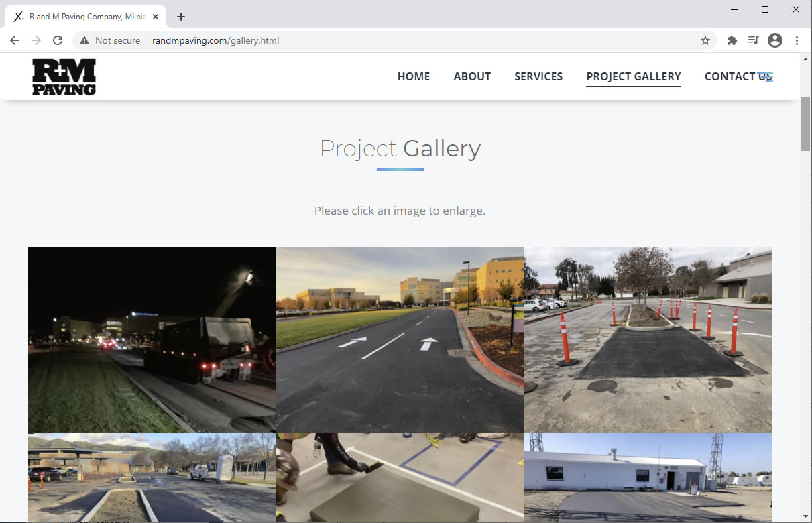Image resolution: width=812 pixels, height=523 pixels.
Task: Go to the HOME page
Action: point(414,76)
